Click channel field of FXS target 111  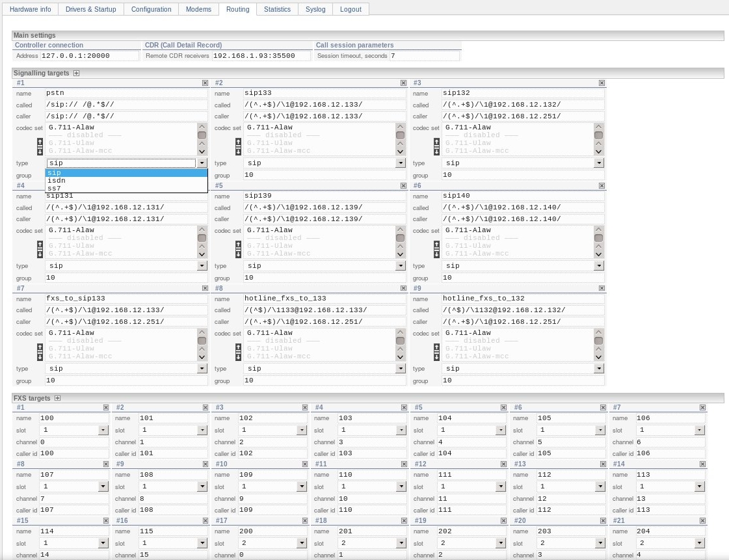(471, 499)
